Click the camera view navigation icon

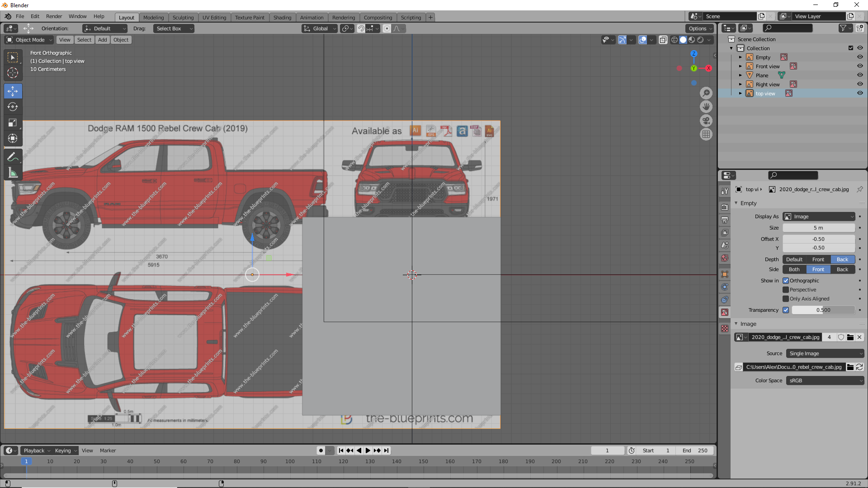[x=706, y=121]
